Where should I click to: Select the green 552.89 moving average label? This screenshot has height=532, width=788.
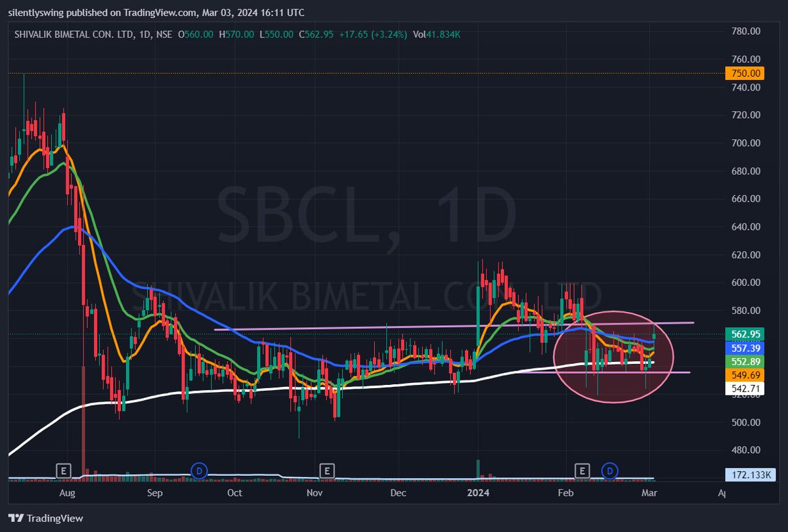point(746,361)
